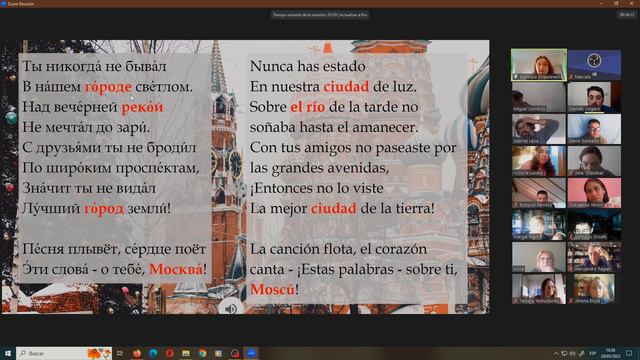This screenshot has width=640, height=360.
Task: Open the Opera browser icon
Action: [169, 353]
